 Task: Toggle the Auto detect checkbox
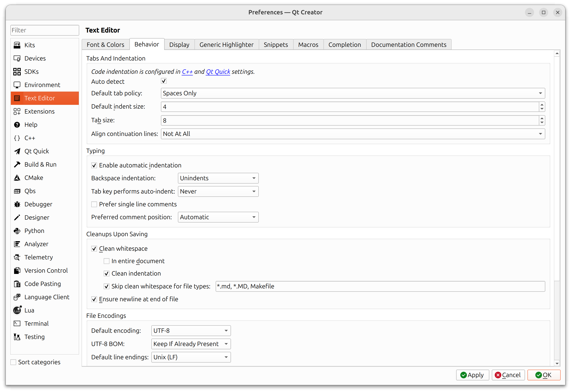(x=164, y=81)
